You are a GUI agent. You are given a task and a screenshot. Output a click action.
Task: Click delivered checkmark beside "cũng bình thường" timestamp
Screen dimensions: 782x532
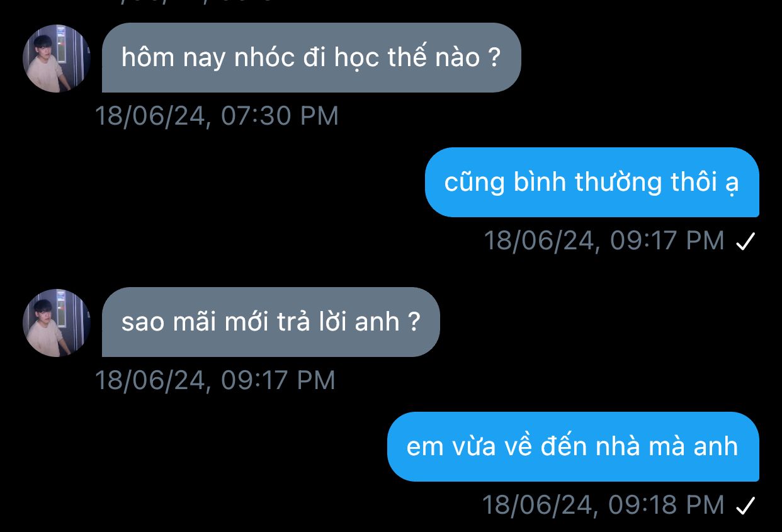pos(745,241)
